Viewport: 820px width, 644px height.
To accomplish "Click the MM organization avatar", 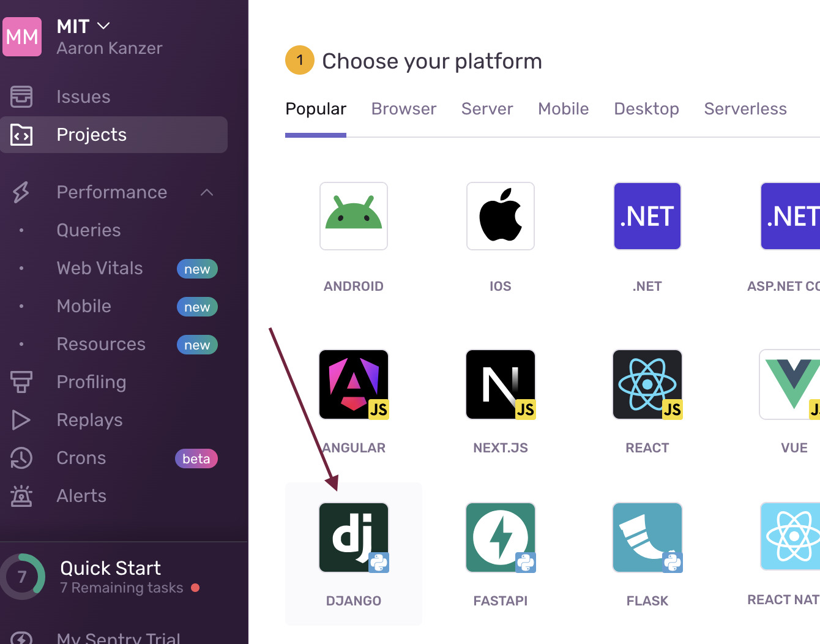I will point(22,37).
